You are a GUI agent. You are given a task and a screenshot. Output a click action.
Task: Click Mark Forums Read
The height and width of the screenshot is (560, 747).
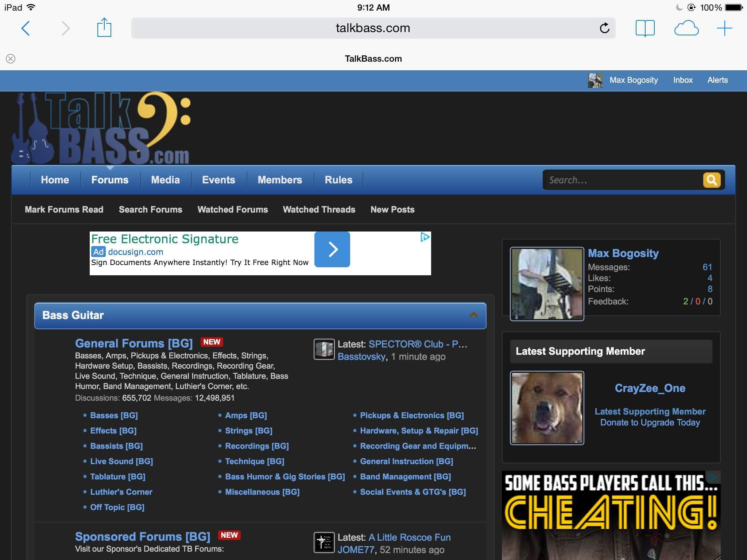[64, 210]
